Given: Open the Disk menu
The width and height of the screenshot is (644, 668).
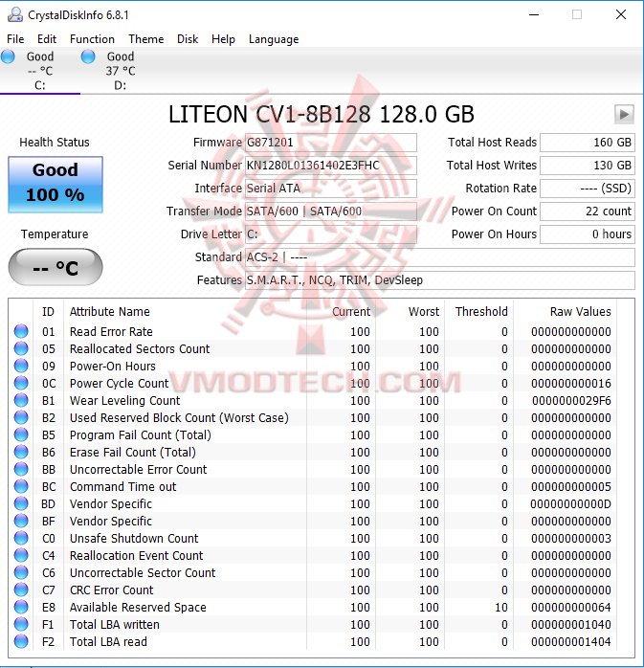Looking at the screenshot, I should [188, 39].
